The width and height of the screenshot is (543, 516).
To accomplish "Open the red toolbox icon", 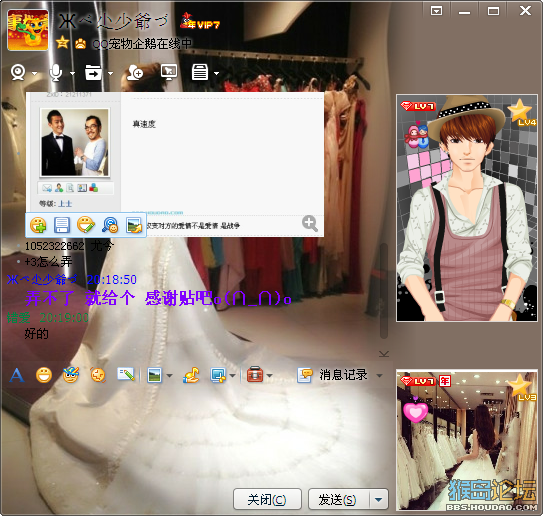I will click(255, 375).
